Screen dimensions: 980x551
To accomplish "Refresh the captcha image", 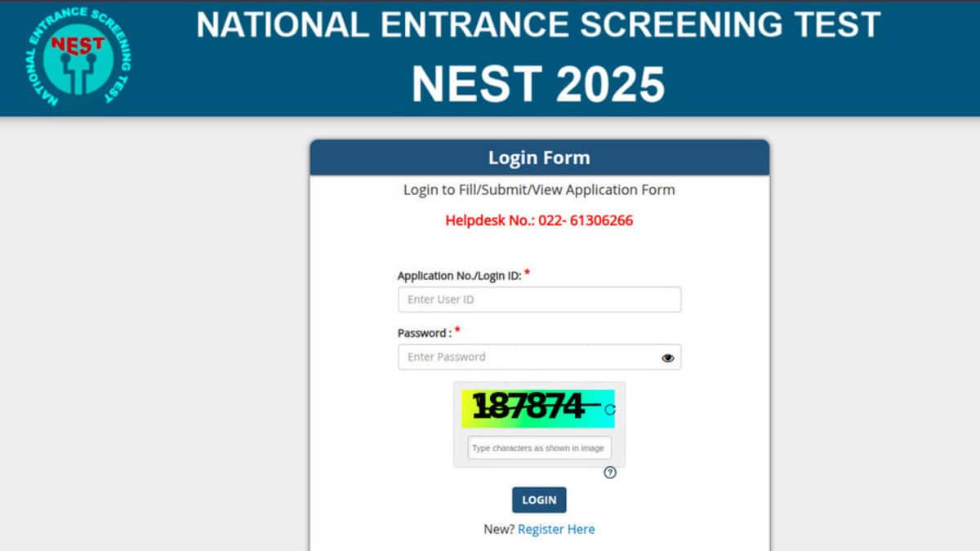I will [x=609, y=410].
